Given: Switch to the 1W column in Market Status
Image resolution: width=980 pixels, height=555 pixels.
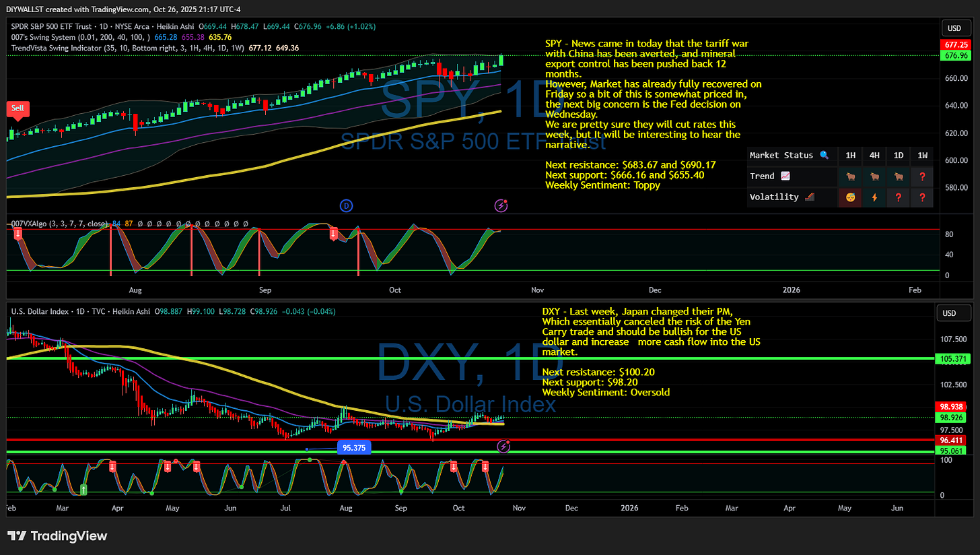Looking at the screenshot, I should click(922, 156).
